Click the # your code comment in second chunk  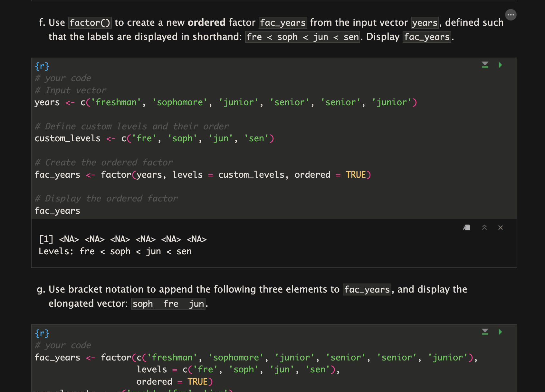click(62, 345)
